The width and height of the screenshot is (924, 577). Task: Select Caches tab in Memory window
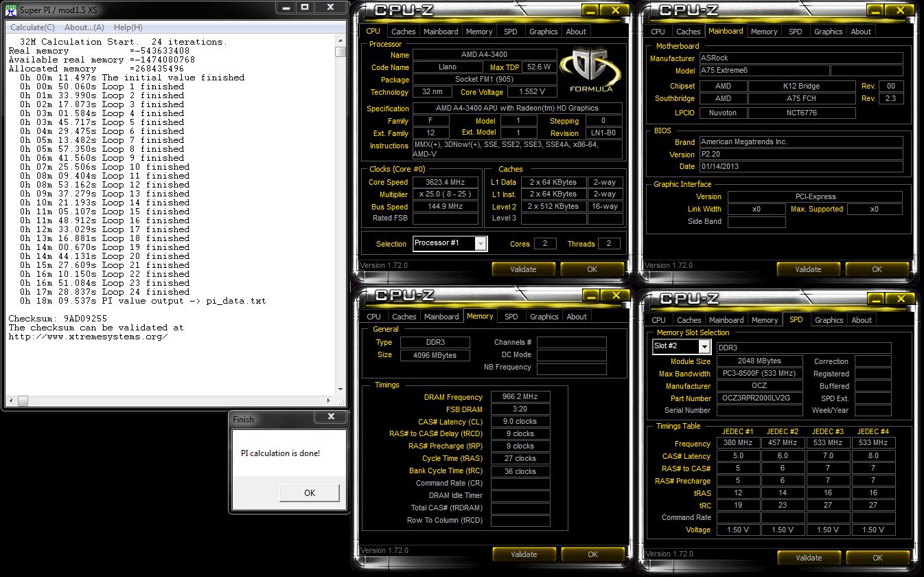[x=404, y=317]
